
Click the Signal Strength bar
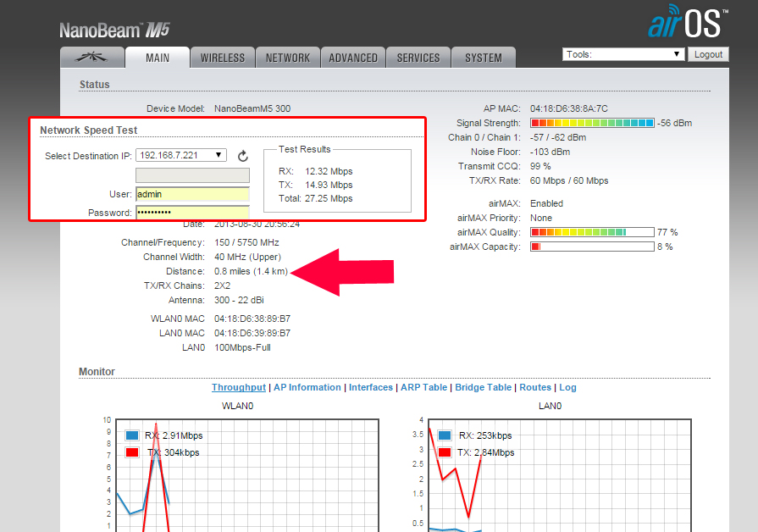click(592, 123)
